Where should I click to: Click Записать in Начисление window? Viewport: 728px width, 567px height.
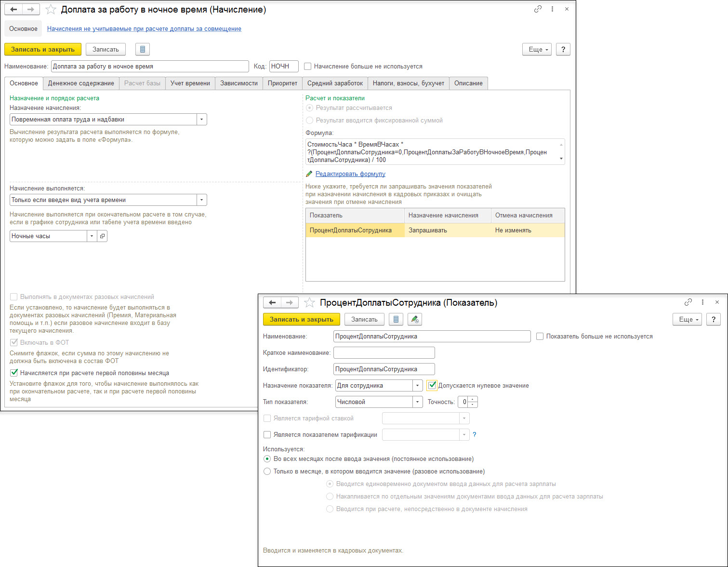pos(106,49)
